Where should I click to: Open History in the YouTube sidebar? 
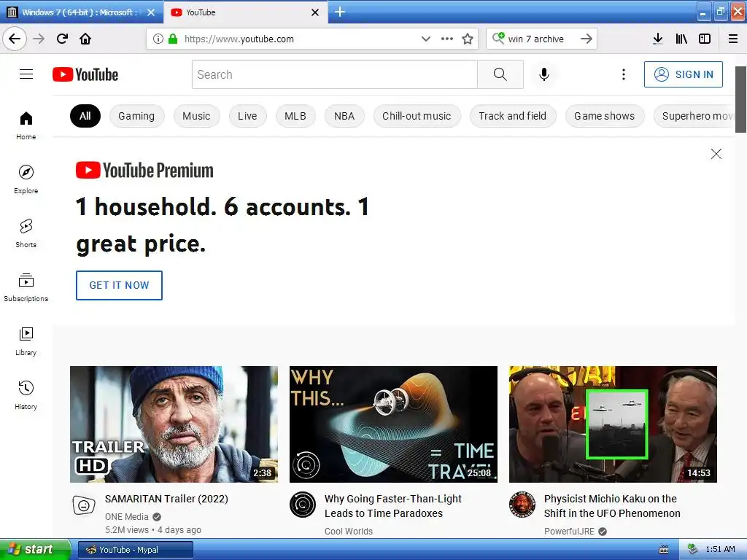coord(26,395)
